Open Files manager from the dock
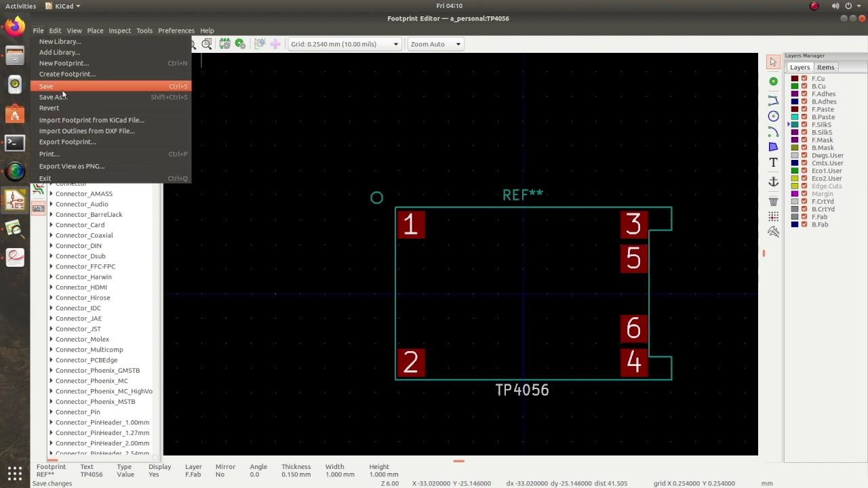 [15, 56]
